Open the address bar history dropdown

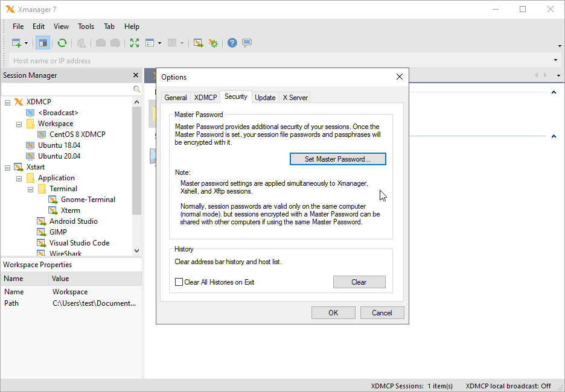[555, 60]
